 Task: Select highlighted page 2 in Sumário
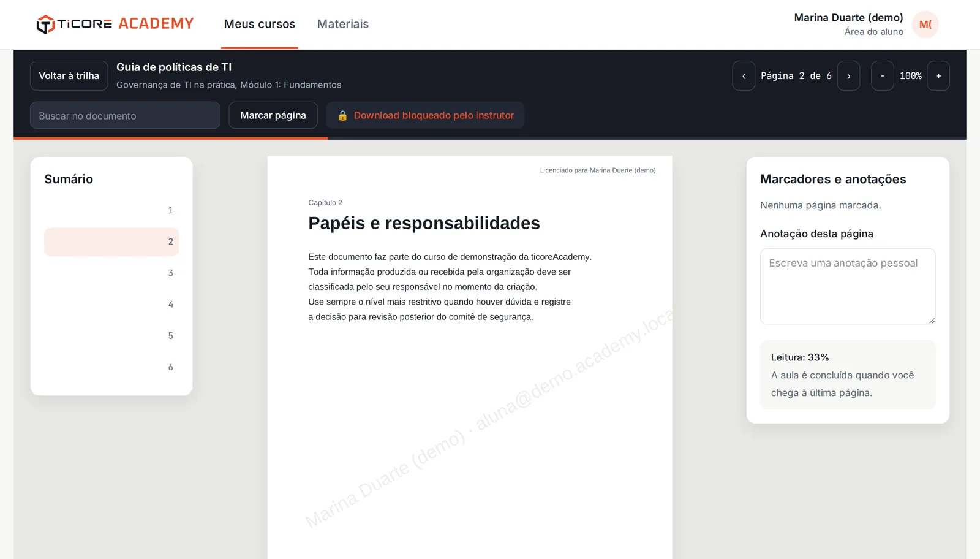111,241
